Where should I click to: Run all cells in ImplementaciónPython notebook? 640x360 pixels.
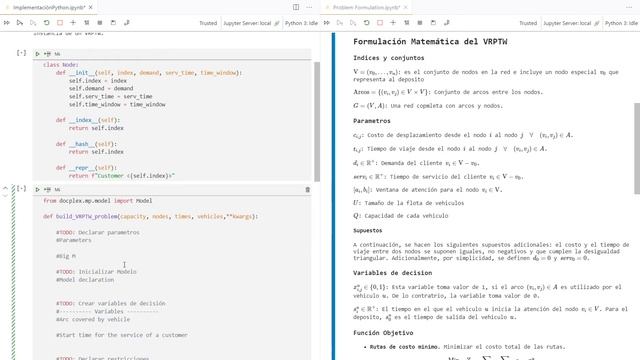pyautogui.click(x=7, y=23)
